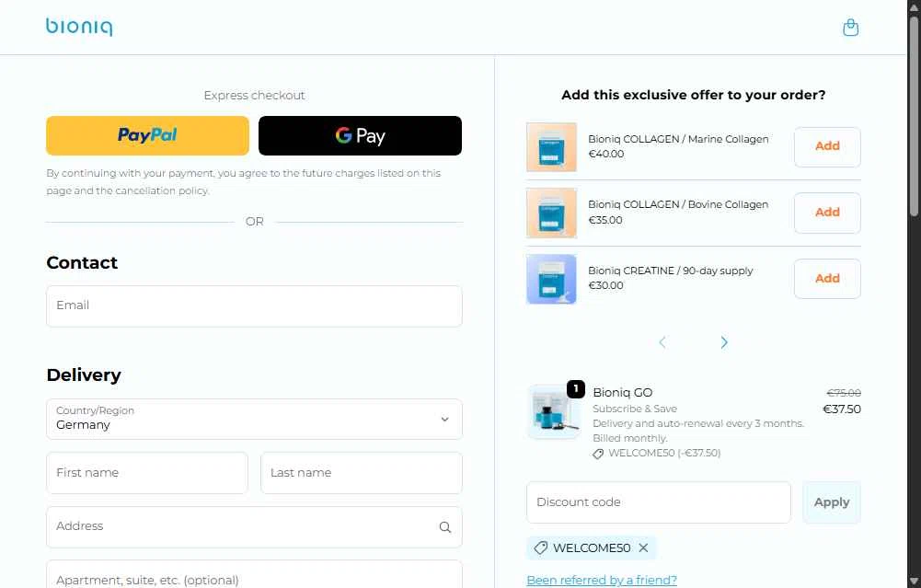Screen dimensions: 921x588
Task: Click the 'Bioniq GO' item title
Action: coord(623,392)
